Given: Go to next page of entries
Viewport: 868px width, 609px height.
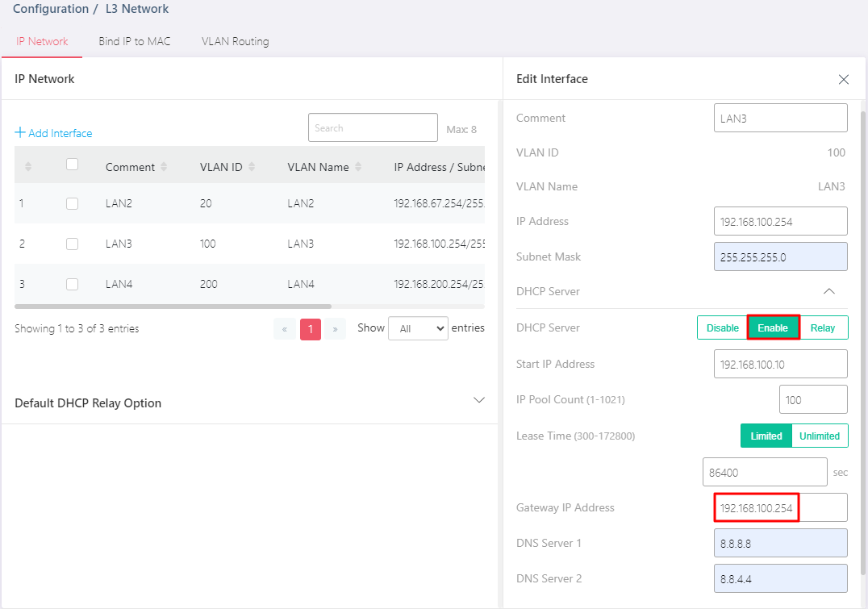Looking at the screenshot, I should point(335,329).
